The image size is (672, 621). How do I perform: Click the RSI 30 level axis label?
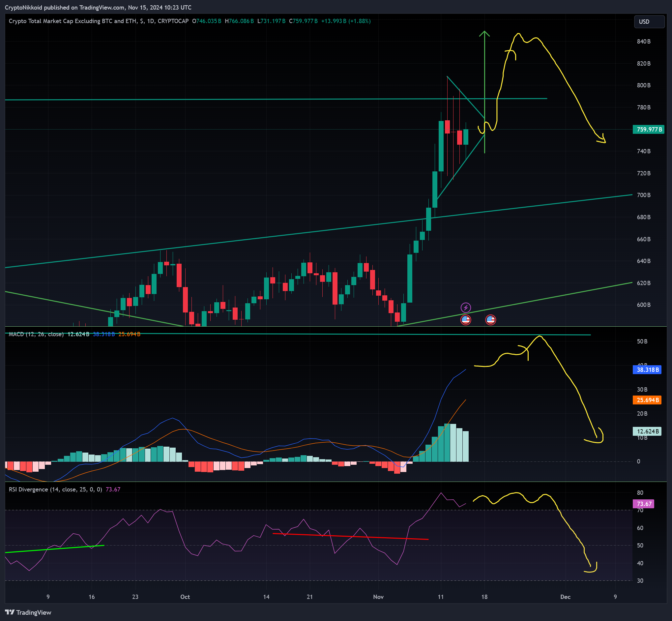640,581
